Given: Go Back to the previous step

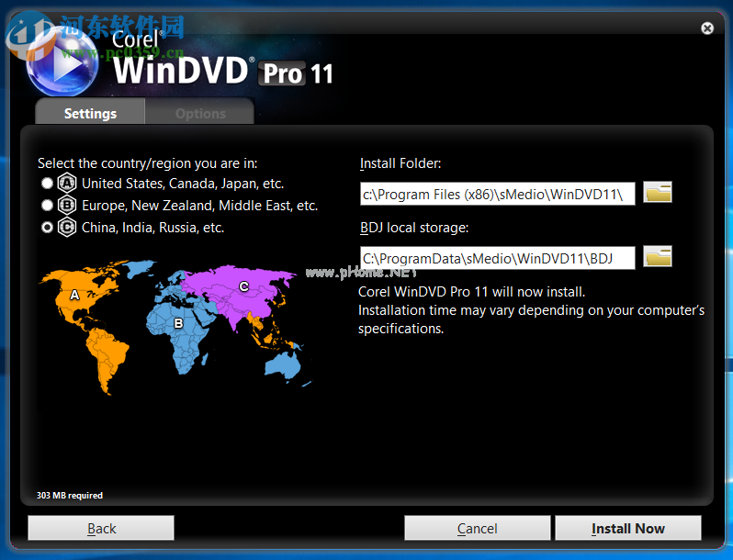Looking at the screenshot, I should pyautogui.click(x=101, y=528).
